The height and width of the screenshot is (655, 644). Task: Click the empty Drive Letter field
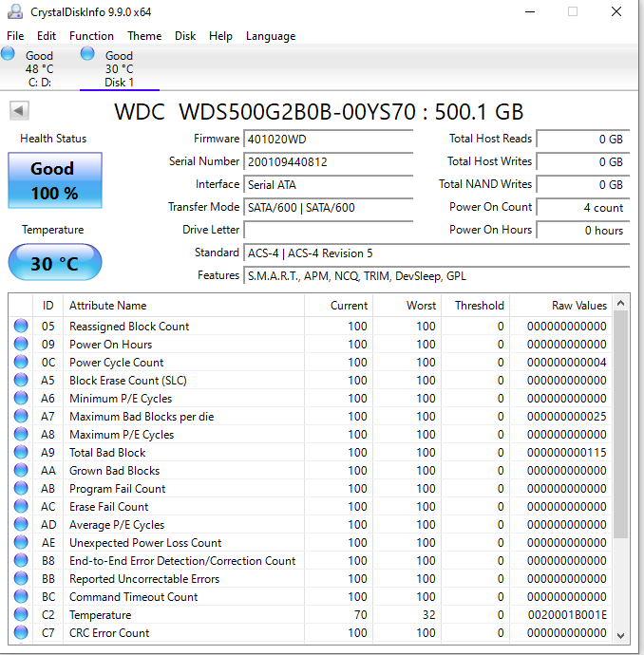click(328, 230)
